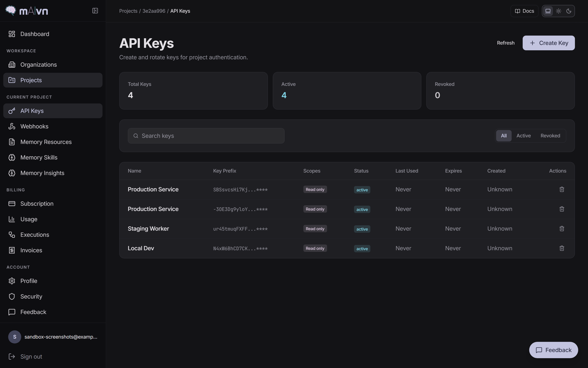Switch to system theme mode
The width and height of the screenshot is (588, 368).
tap(548, 11)
